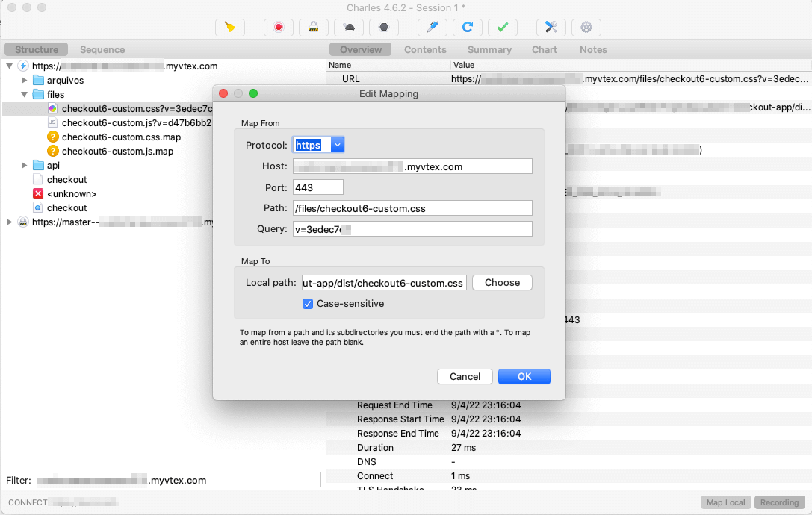
Task: Click the URL row in Overview table
Action: coord(568,78)
